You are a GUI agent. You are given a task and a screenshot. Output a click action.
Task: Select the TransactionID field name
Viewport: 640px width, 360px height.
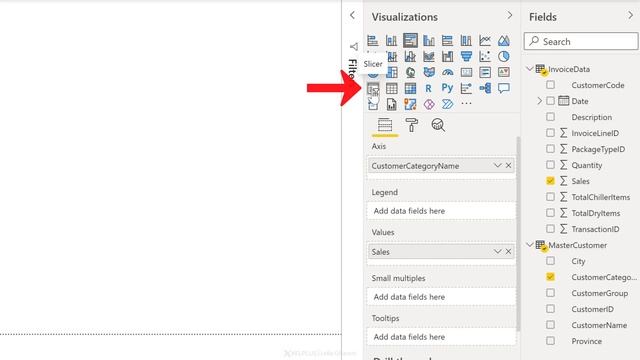[595, 229]
